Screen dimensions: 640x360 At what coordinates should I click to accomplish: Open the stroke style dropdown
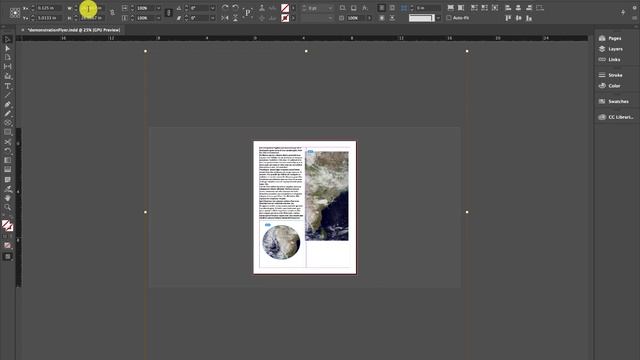(x=330, y=18)
